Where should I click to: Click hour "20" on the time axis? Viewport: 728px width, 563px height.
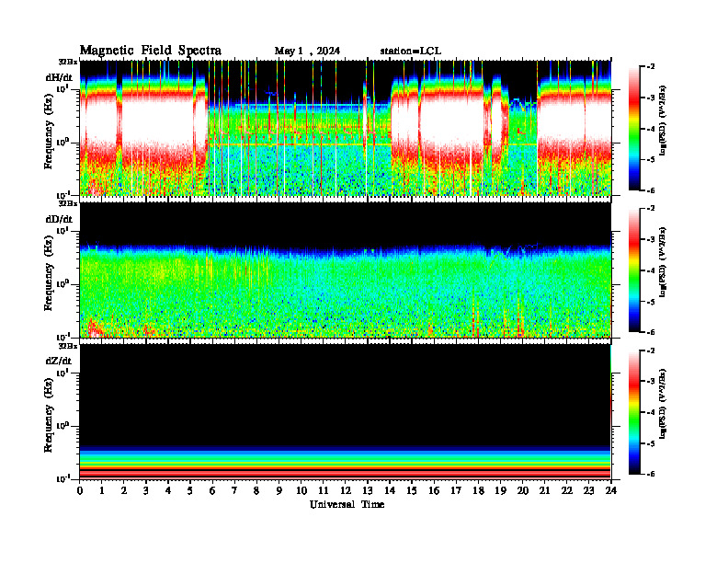click(522, 490)
